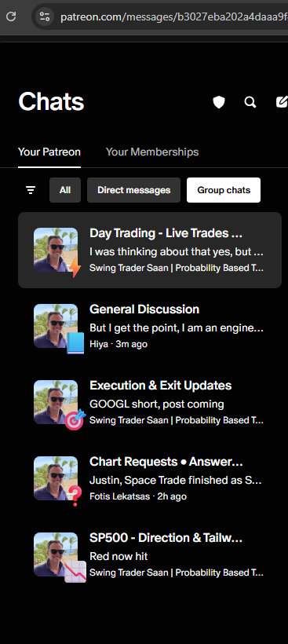Click the downtrend chart emoji badge
This screenshot has width=288, height=644.
tap(75, 572)
